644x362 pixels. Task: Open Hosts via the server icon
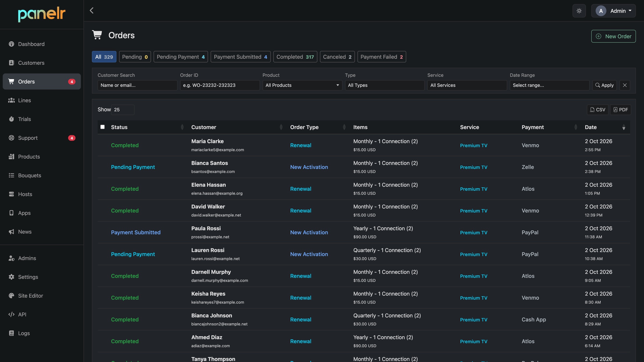coord(11,194)
